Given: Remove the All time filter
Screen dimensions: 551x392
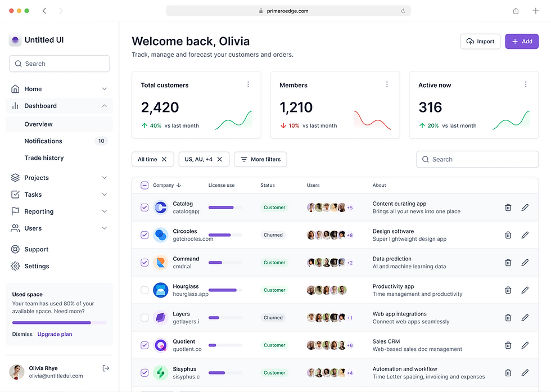Looking at the screenshot, I should point(164,159).
